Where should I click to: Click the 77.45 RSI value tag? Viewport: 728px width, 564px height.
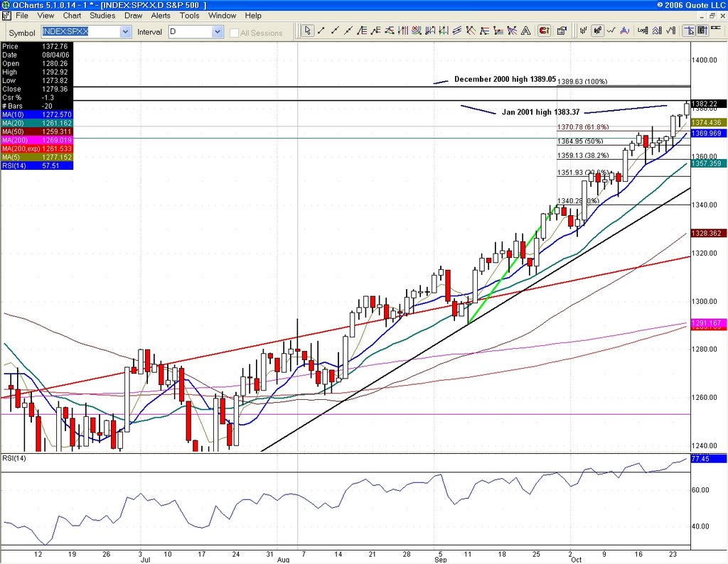click(709, 459)
